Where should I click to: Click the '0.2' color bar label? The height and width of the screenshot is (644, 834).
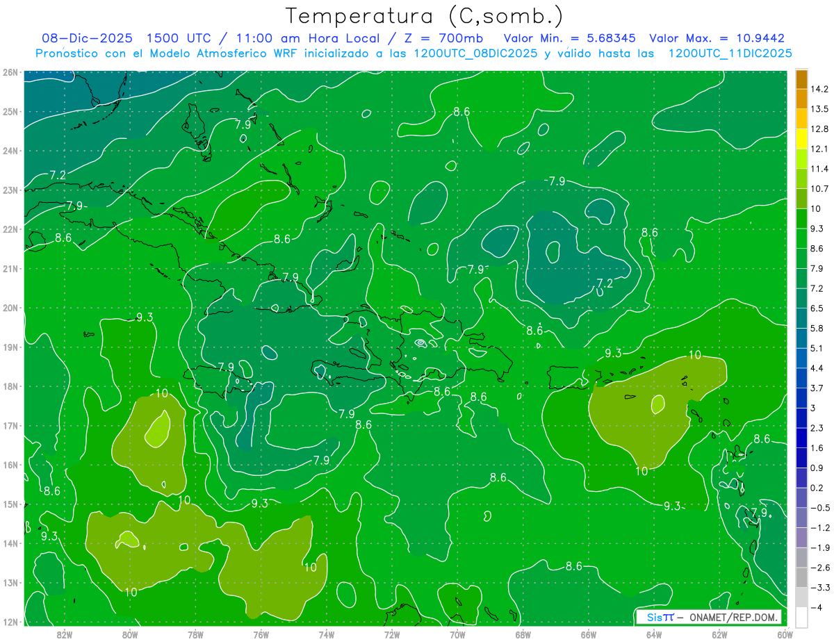817,488
